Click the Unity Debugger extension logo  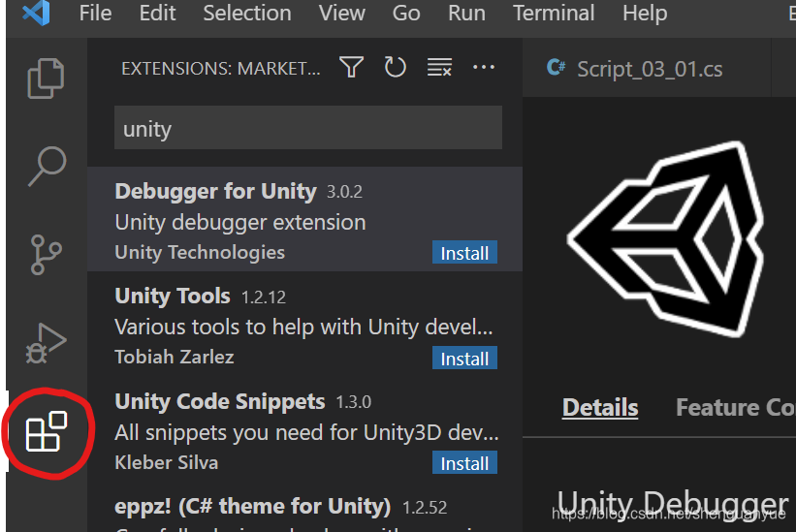point(665,239)
